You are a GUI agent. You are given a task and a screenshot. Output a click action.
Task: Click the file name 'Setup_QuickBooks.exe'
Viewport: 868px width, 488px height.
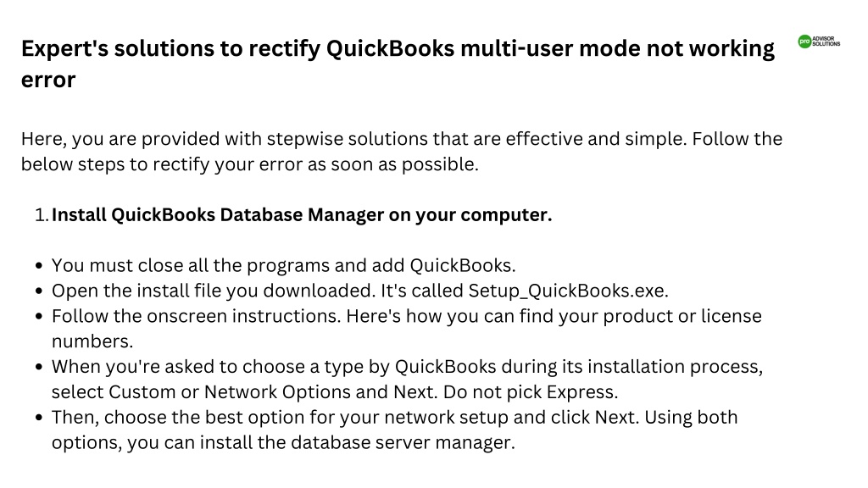click(568, 291)
